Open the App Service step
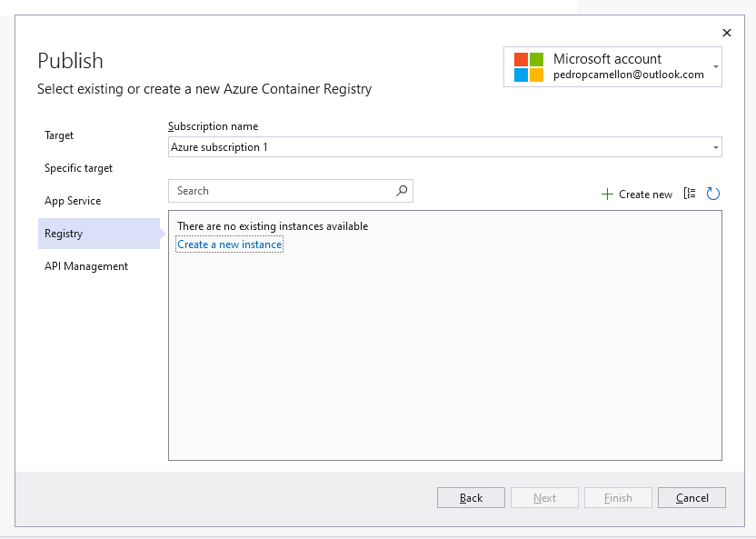 pyautogui.click(x=71, y=200)
